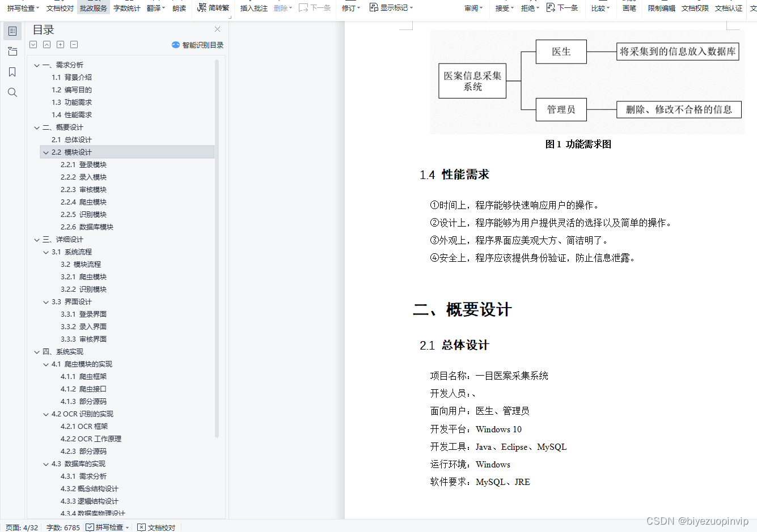Go to 下一条 comment

coord(315,8)
